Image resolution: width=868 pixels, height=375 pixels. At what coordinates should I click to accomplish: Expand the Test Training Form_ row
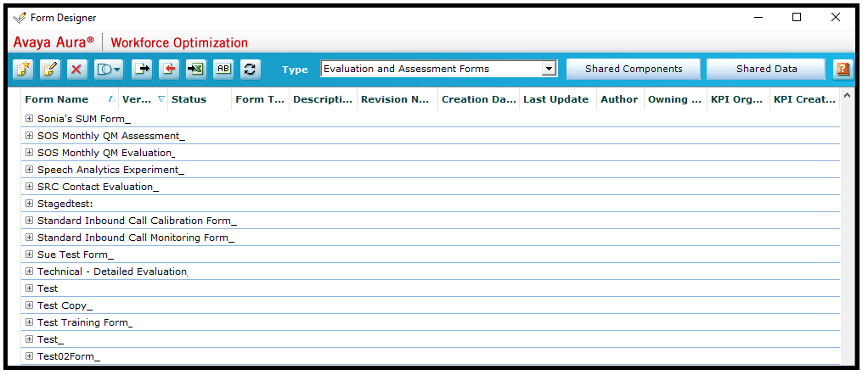pyautogui.click(x=30, y=322)
